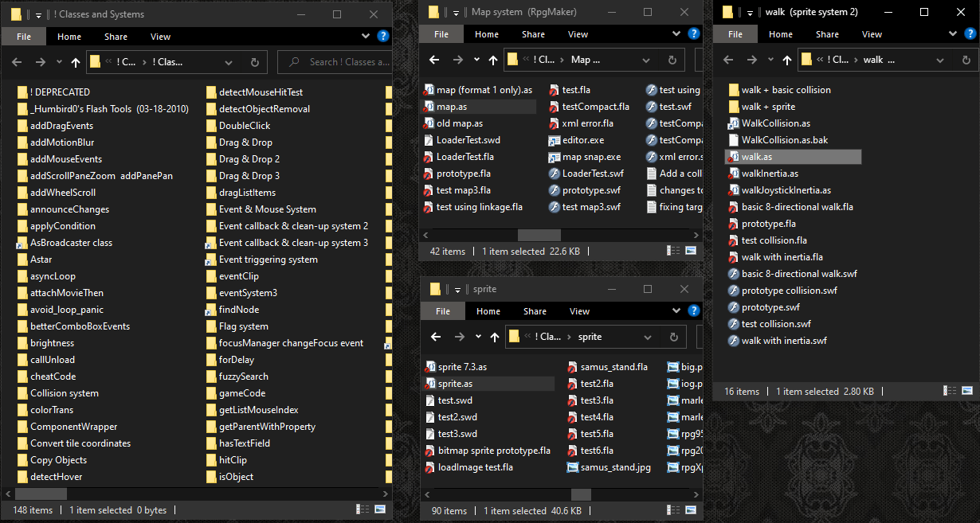980x523 pixels.
Task: Switch to details view in Classes and Systems window
Action: pos(365,510)
